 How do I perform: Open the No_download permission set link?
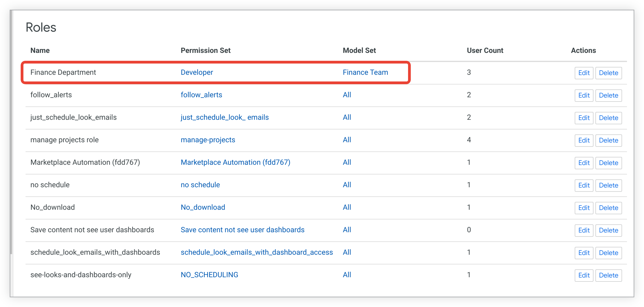[203, 207]
